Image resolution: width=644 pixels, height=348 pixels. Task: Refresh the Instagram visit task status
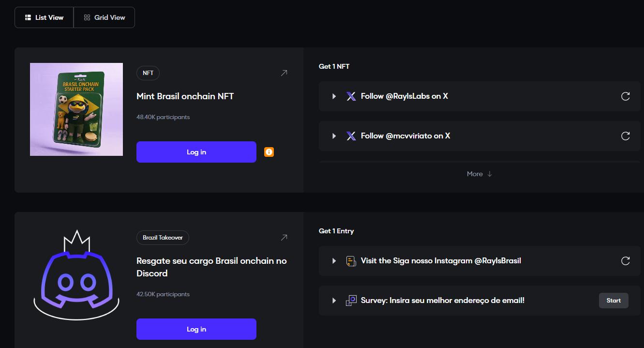(625, 261)
